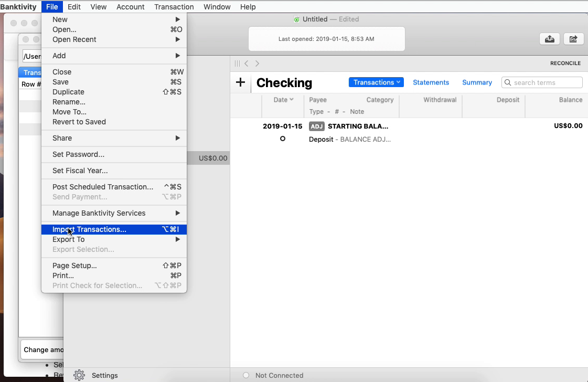The height and width of the screenshot is (382, 588).
Task: Expand Manage Banktivity Services submenu
Action: point(114,213)
